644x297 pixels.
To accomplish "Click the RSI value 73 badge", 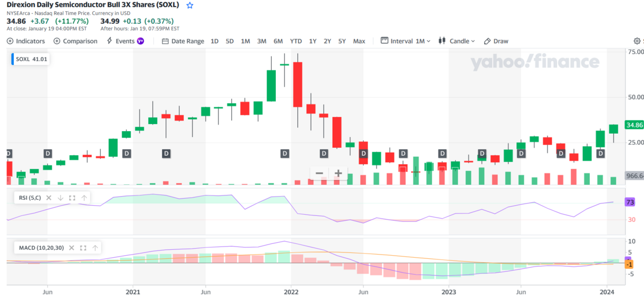I will [630, 202].
